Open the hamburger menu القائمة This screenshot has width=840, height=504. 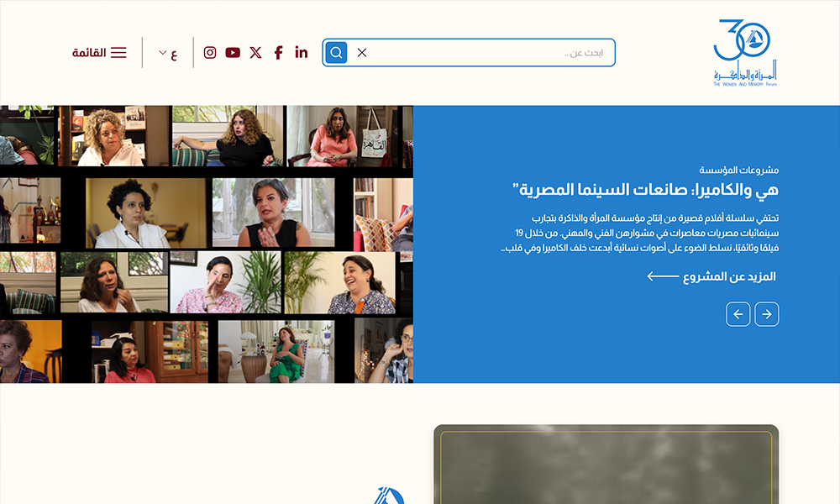(x=99, y=52)
